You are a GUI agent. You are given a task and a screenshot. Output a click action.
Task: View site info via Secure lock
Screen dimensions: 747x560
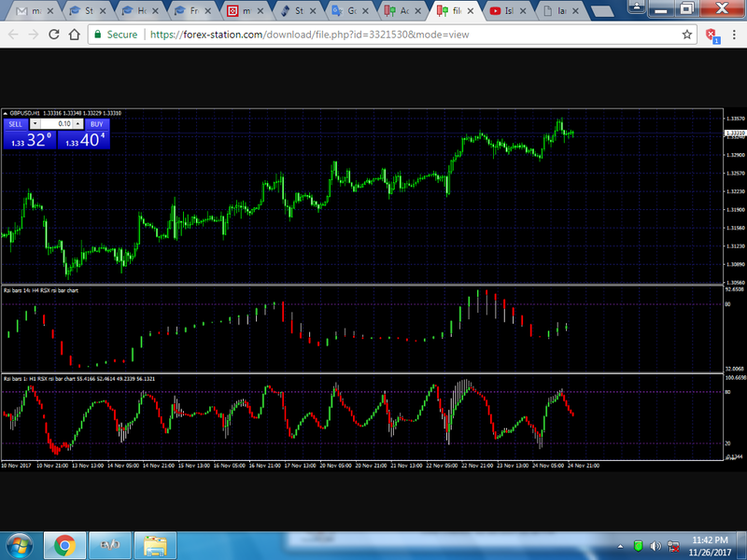[116, 35]
